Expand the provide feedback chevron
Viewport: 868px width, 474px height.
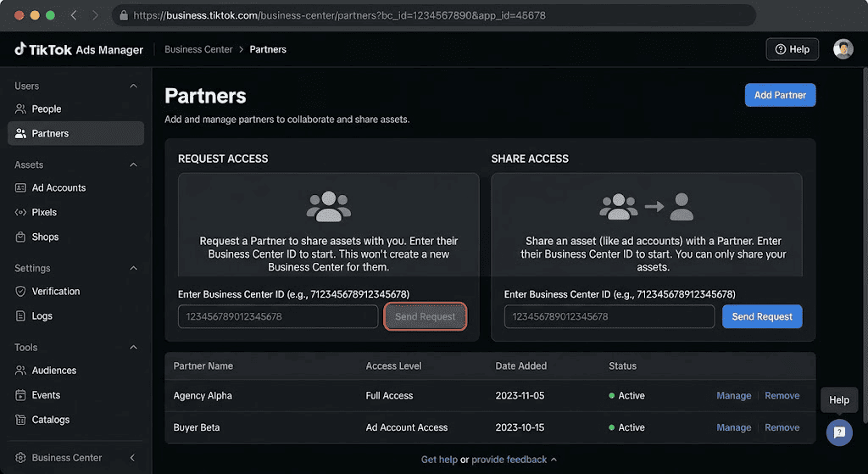coord(554,460)
